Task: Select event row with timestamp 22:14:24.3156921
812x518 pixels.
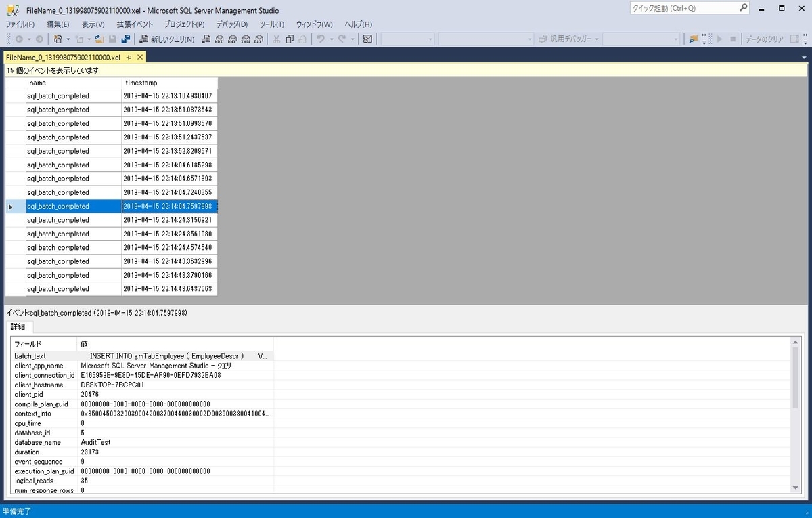Action: click(x=112, y=220)
